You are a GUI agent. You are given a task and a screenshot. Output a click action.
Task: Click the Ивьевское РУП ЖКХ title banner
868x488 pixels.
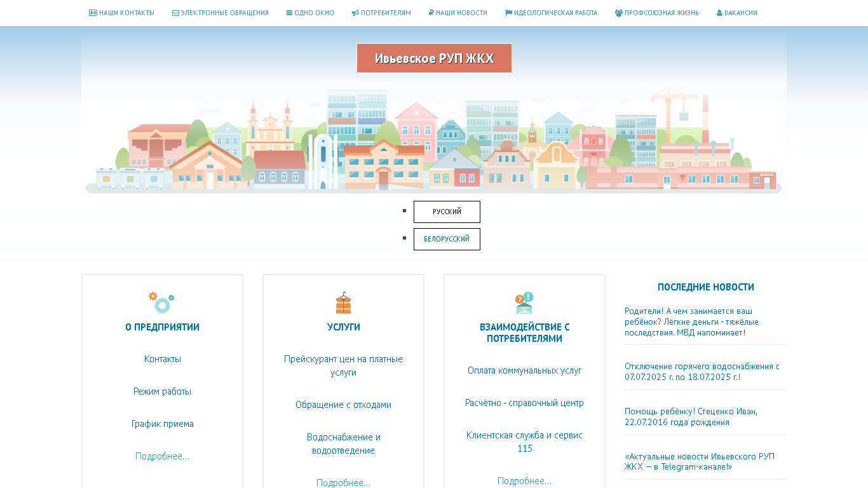click(434, 58)
